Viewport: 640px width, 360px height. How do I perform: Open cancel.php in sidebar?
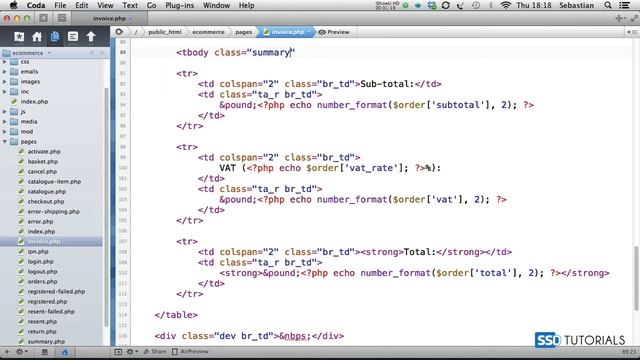[42, 171]
